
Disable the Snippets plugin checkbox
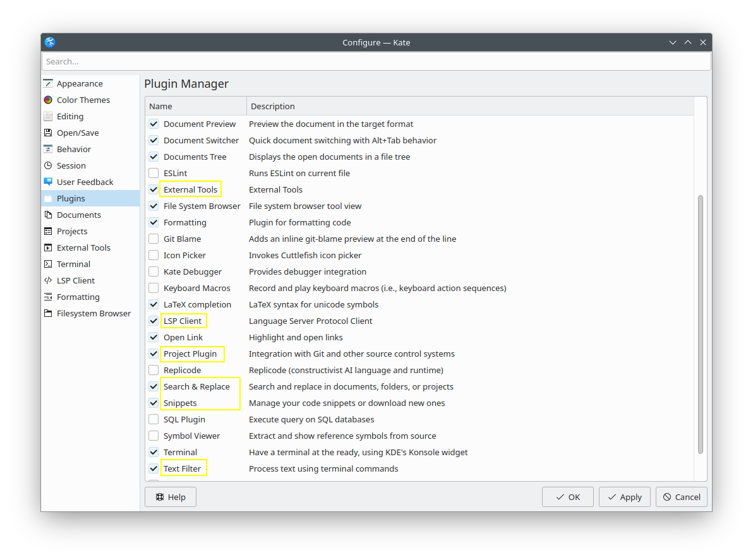(x=154, y=403)
